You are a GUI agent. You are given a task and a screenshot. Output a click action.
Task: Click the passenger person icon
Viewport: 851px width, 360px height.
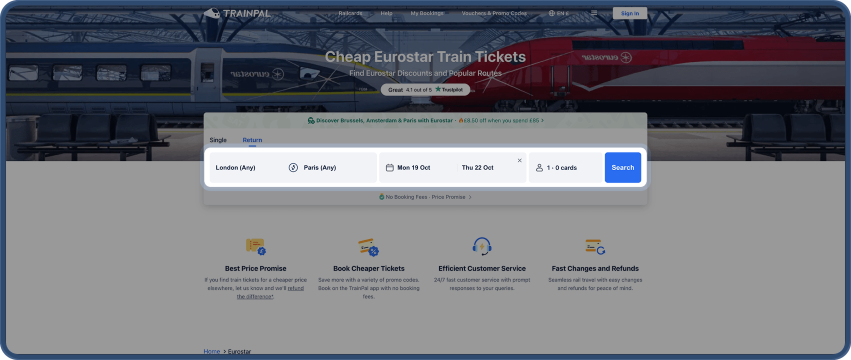tap(539, 168)
